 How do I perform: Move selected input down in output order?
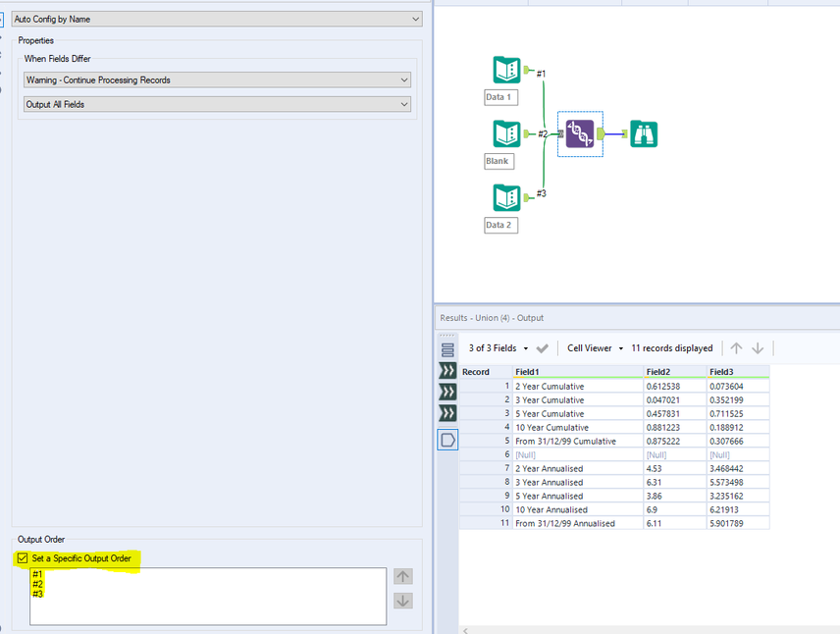pyautogui.click(x=403, y=601)
